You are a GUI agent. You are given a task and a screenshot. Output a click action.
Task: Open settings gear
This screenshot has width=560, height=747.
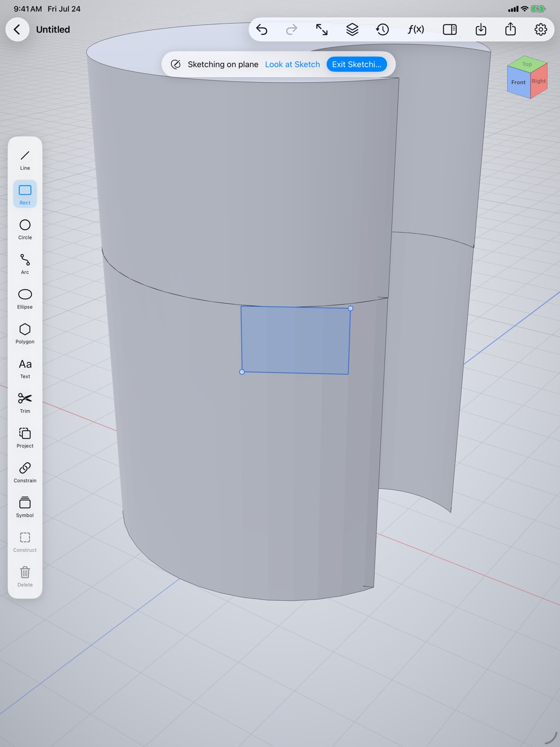[x=541, y=29]
